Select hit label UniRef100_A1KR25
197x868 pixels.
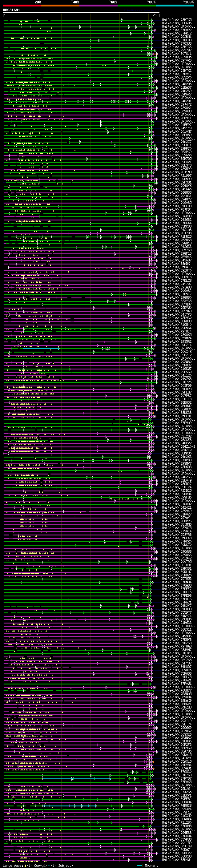tap(177, 236)
